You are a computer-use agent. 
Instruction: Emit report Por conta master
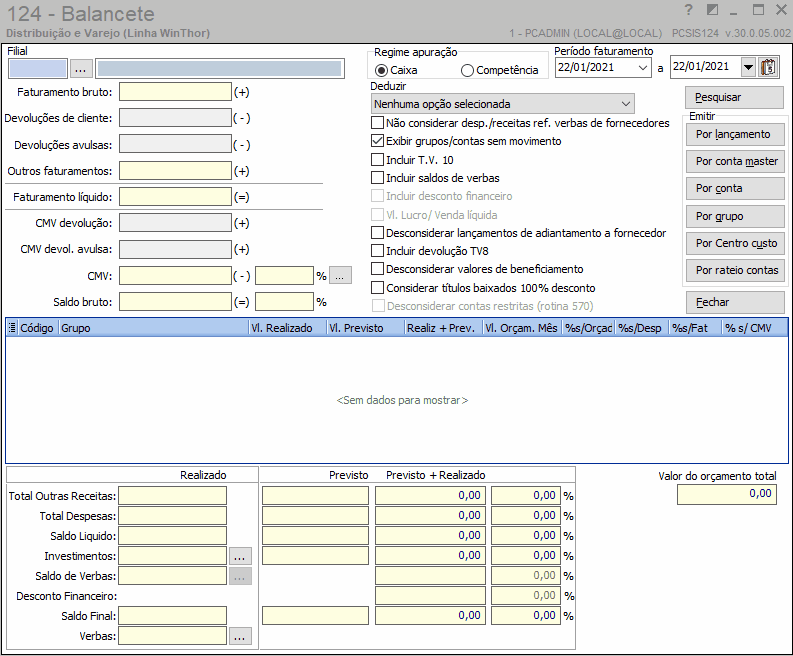coord(735,161)
